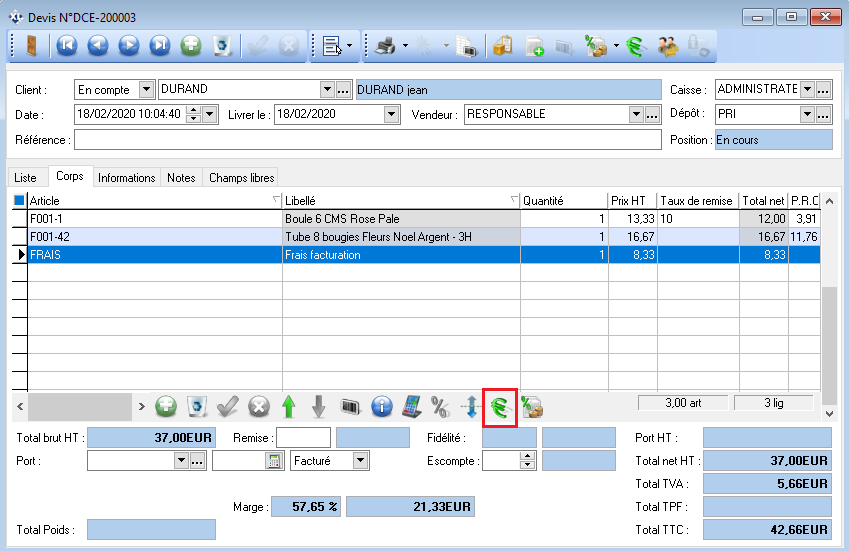The height and width of the screenshot is (551, 849).
Task: Go to the last record
Action: (x=160, y=45)
